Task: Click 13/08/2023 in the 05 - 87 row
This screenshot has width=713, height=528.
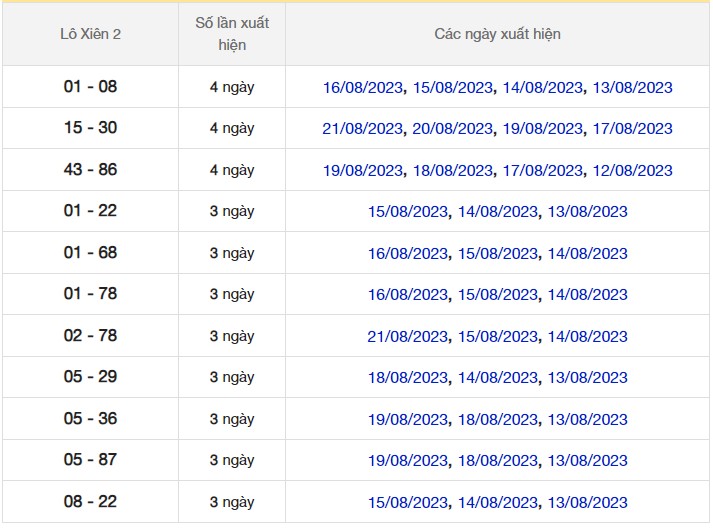Action: 587,461
